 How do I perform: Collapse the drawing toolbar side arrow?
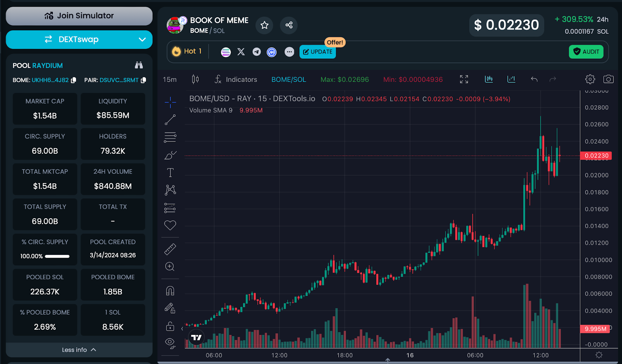182,329
